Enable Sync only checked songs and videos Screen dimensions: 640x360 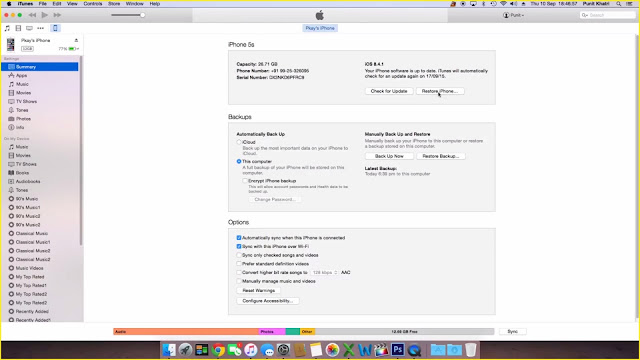pos(239,255)
